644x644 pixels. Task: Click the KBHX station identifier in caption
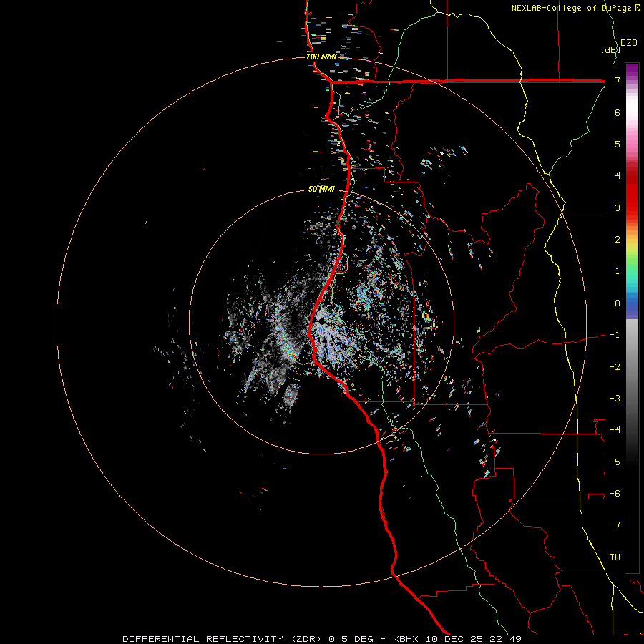click(x=406, y=639)
